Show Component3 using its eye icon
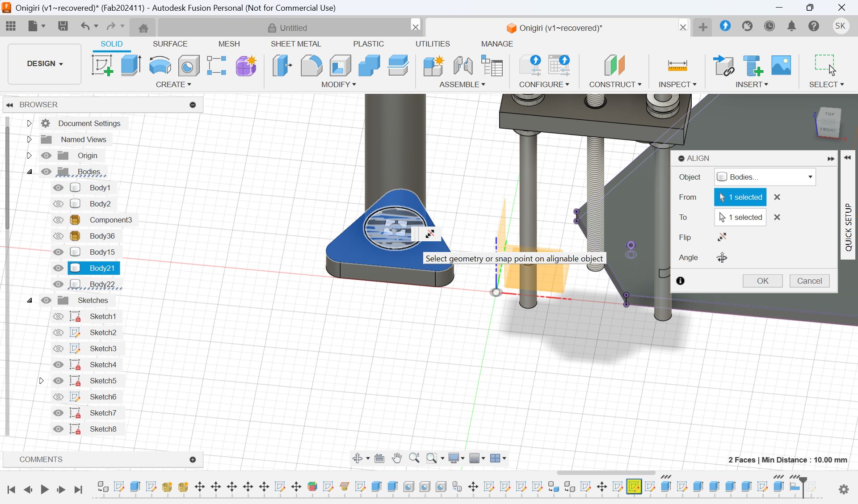Viewport: 858px width, 504px height. coord(58,220)
